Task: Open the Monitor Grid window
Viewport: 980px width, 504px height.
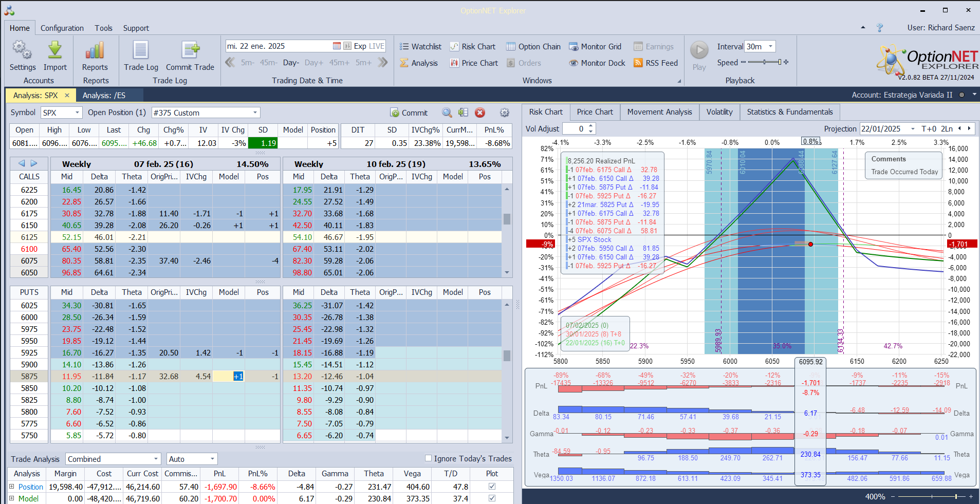Action: tap(595, 47)
